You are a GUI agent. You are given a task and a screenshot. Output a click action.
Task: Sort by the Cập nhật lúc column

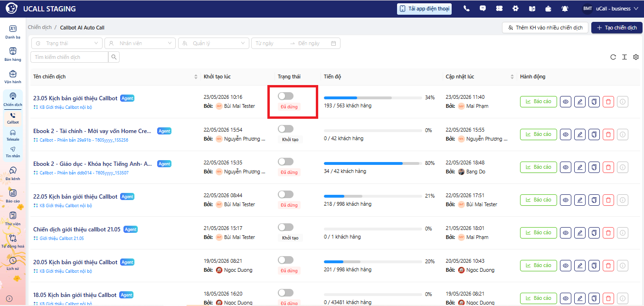pos(512,76)
